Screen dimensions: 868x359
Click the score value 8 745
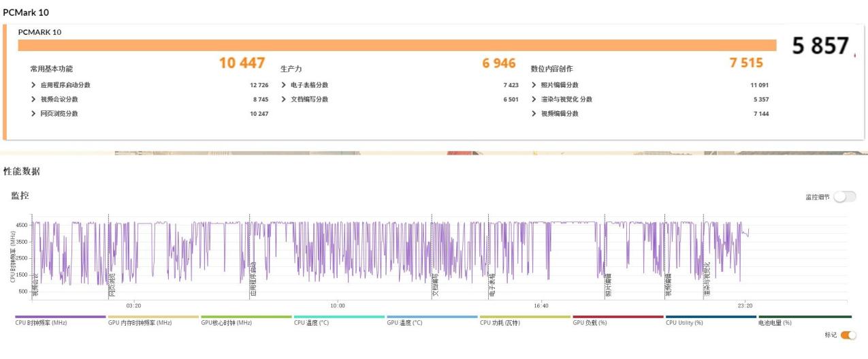point(260,99)
